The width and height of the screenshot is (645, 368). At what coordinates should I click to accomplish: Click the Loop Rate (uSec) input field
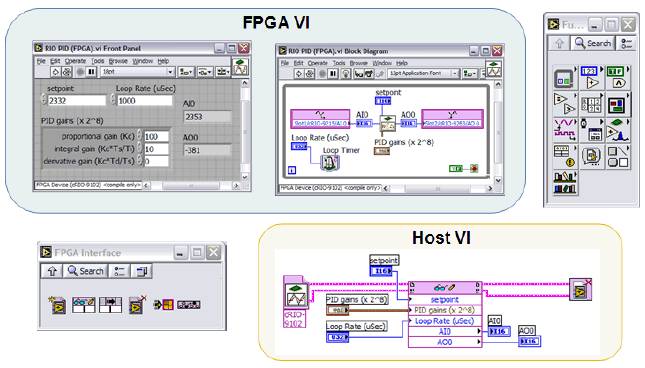tap(145, 101)
